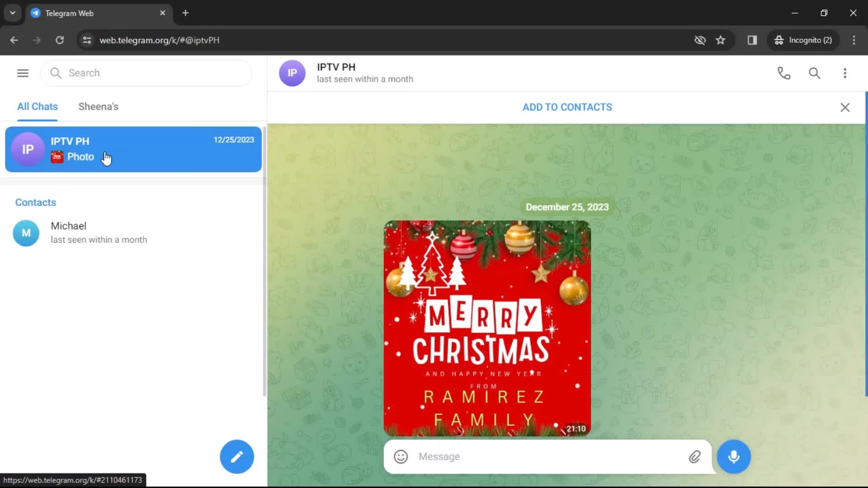The height and width of the screenshot is (488, 868).
Task: Click the Add to Contacts button
Action: coord(567,107)
